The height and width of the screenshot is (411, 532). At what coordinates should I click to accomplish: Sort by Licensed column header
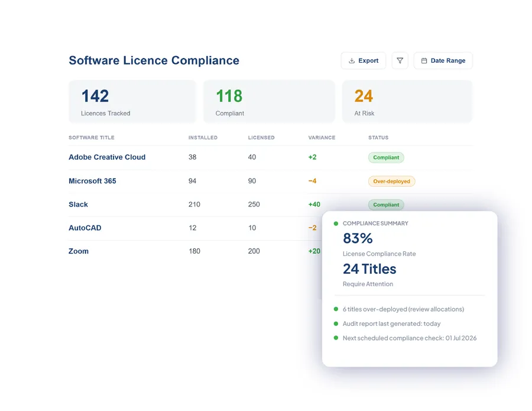click(261, 137)
